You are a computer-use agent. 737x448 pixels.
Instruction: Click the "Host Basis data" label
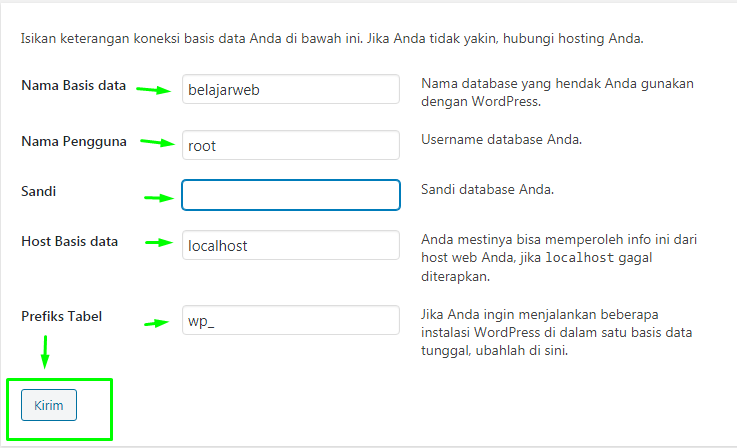[x=69, y=241]
